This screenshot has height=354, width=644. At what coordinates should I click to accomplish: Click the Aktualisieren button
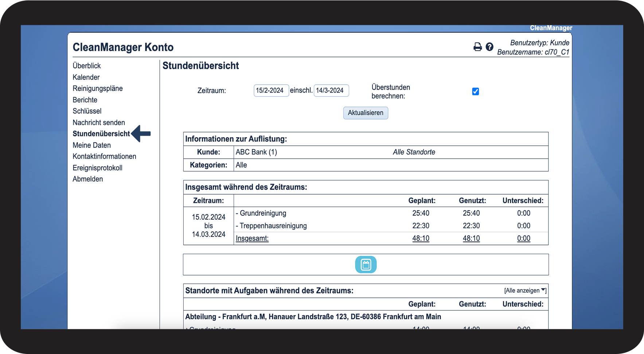366,113
